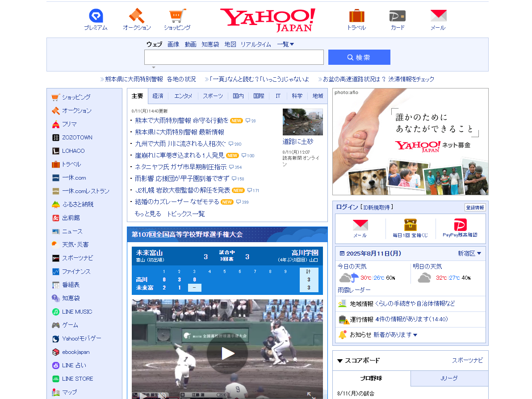
Task: Select 天気・災害 in the sidebar
Action: point(74,244)
